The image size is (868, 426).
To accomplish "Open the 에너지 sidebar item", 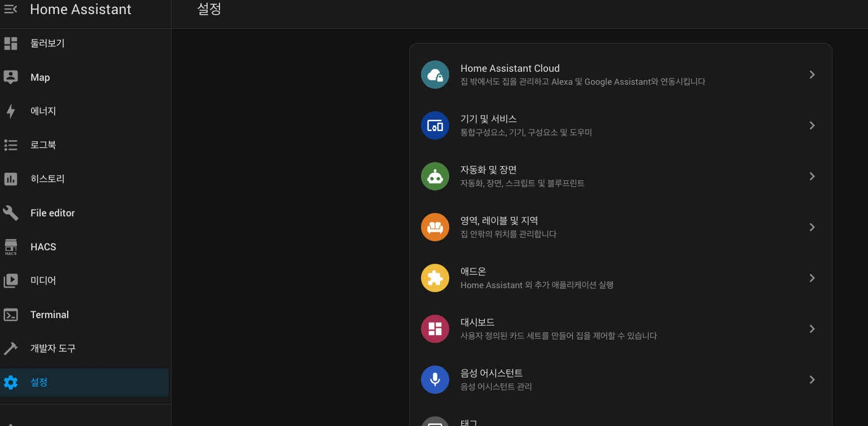I will pos(43,111).
